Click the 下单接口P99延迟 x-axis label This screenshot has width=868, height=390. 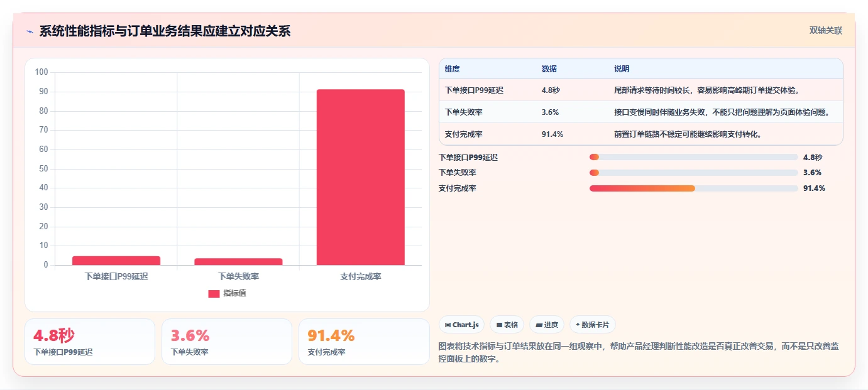click(x=116, y=276)
